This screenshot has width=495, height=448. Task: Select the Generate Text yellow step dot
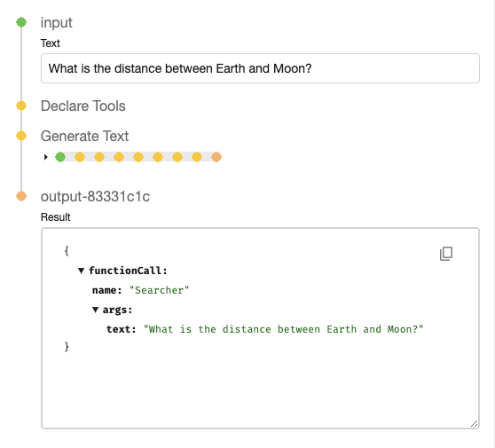(x=21, y=136)
